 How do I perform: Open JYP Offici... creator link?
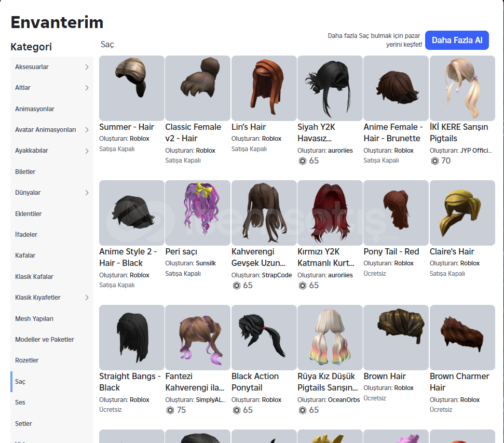(x=476, y=151)
